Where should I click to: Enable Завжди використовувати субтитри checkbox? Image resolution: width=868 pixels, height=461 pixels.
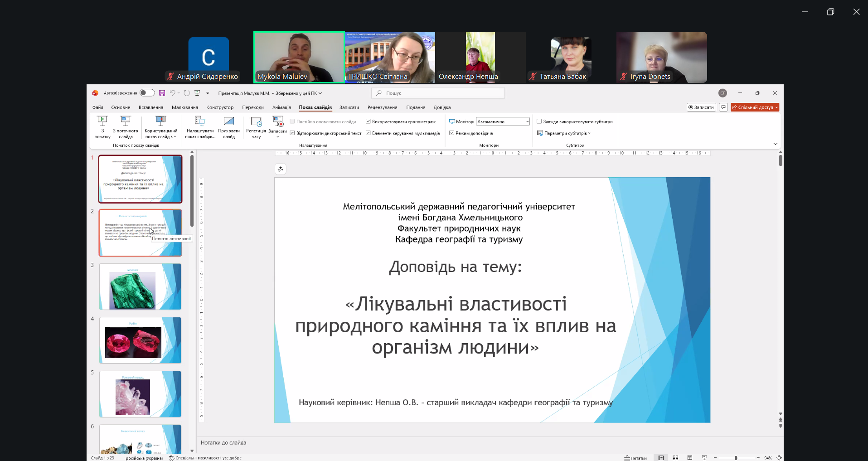539,121
